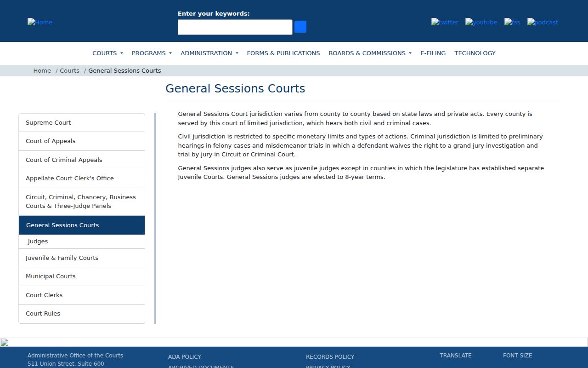Expand the Administration dropdown menu
The width and height of the screenshot is (588, 368).
pos(209,53)
